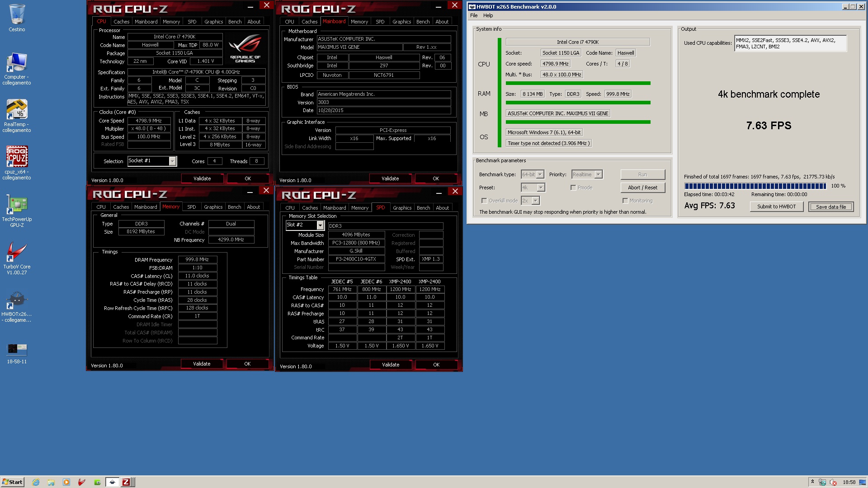Switch to Bench tab in top-left CPU-Z
The image size is (868, 488).
[x=235, y=22]
